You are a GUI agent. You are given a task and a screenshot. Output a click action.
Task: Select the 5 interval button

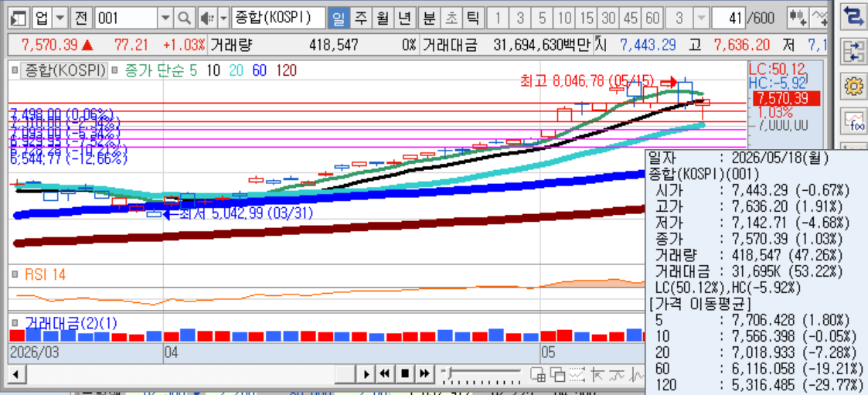tap(542, 19)
